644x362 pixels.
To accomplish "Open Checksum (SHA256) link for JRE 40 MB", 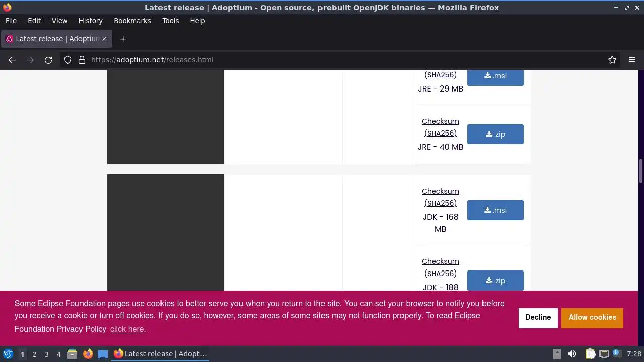I will 440,127.
